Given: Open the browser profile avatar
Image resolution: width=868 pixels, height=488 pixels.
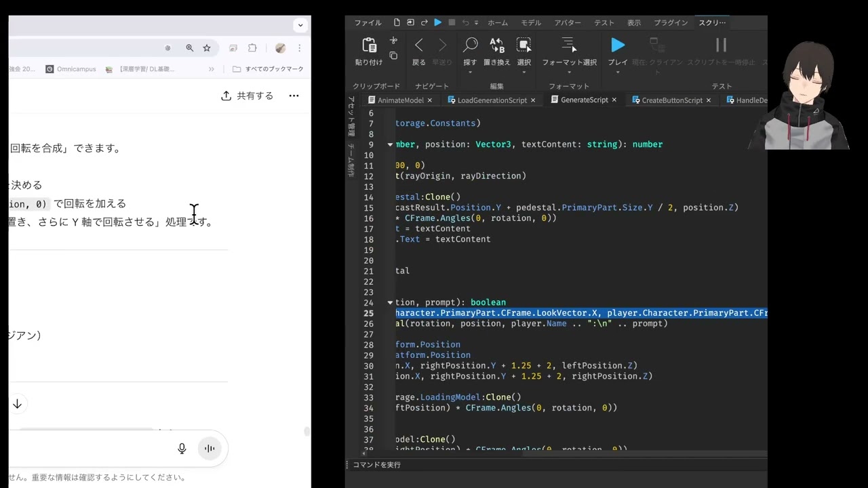Looking at the screenshot, I should [281, 48].
